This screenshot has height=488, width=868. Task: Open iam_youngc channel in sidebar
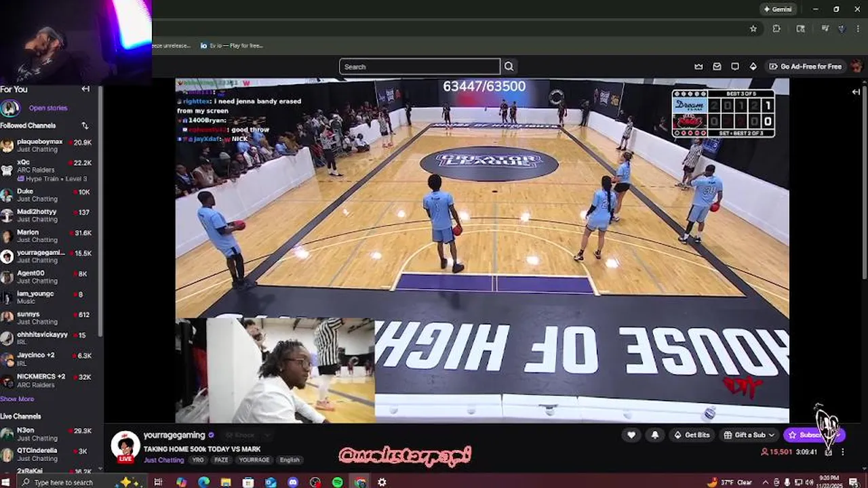click(50, 297)
